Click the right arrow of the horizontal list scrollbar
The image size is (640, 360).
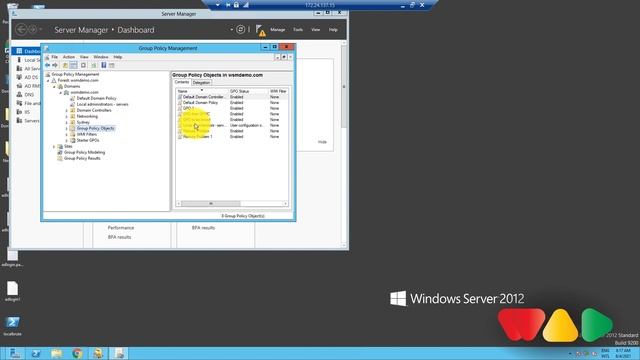click(285, 203)
